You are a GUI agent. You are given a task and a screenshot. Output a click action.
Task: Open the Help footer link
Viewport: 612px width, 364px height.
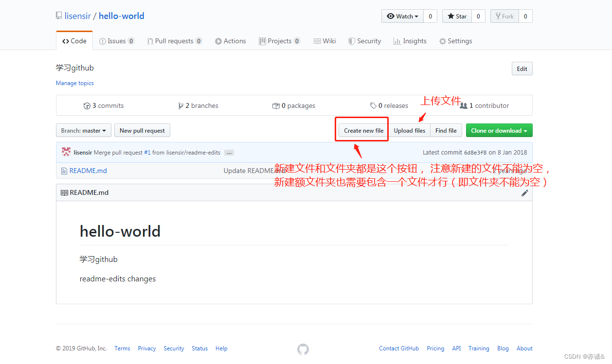pyautogui.click(x=221, y=348)
